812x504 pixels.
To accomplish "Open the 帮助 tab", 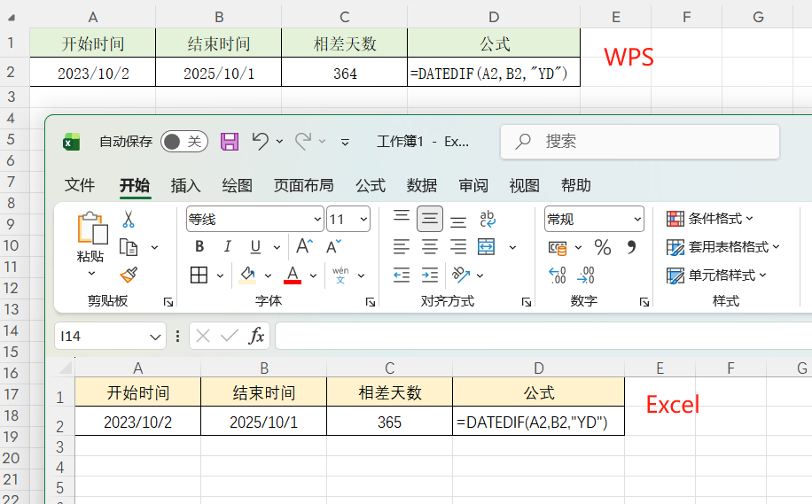I will [576, 185].
